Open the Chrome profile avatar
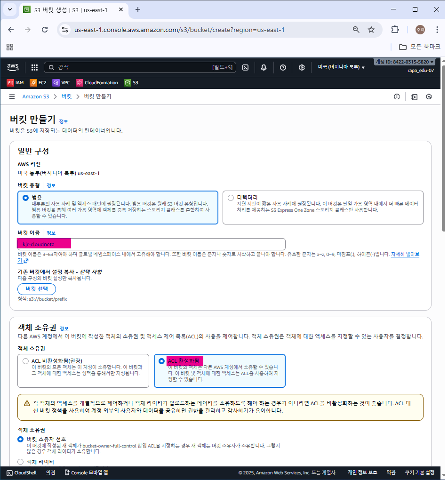This screenshot has width=448, height=480. pyautogui.click(x=420, y=30)
